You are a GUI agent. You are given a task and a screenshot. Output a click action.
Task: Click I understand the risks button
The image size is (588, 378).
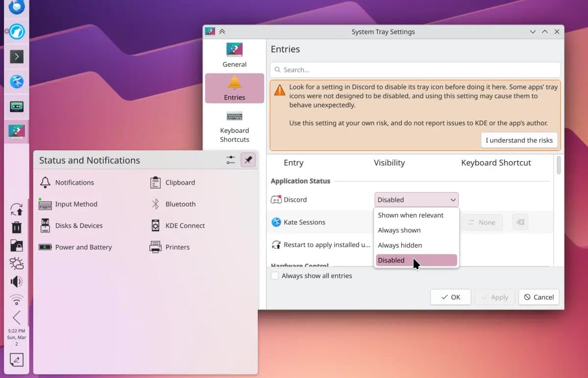point(519,140)
